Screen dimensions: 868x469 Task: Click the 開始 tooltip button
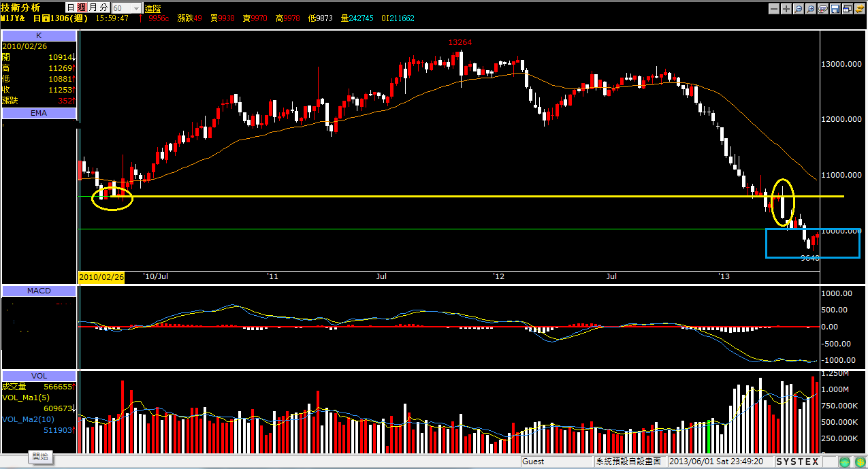tap(40, 456)
